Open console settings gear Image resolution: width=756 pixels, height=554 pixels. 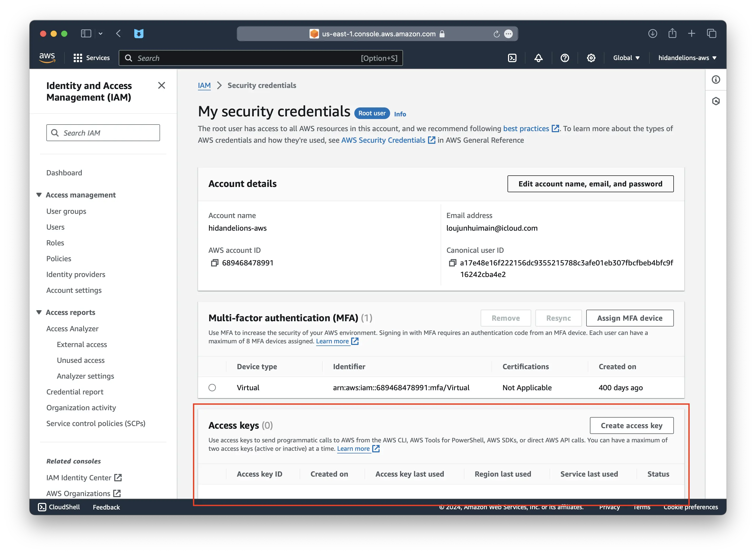click(x=591, y=58)
